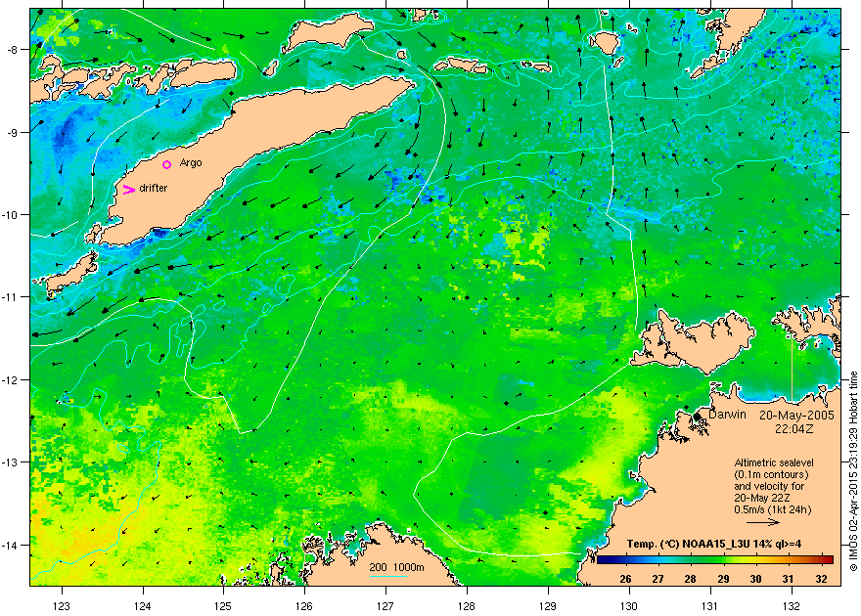Click the longitude axis label '125'
Screen dimensions: 861x616
(223, 606)
